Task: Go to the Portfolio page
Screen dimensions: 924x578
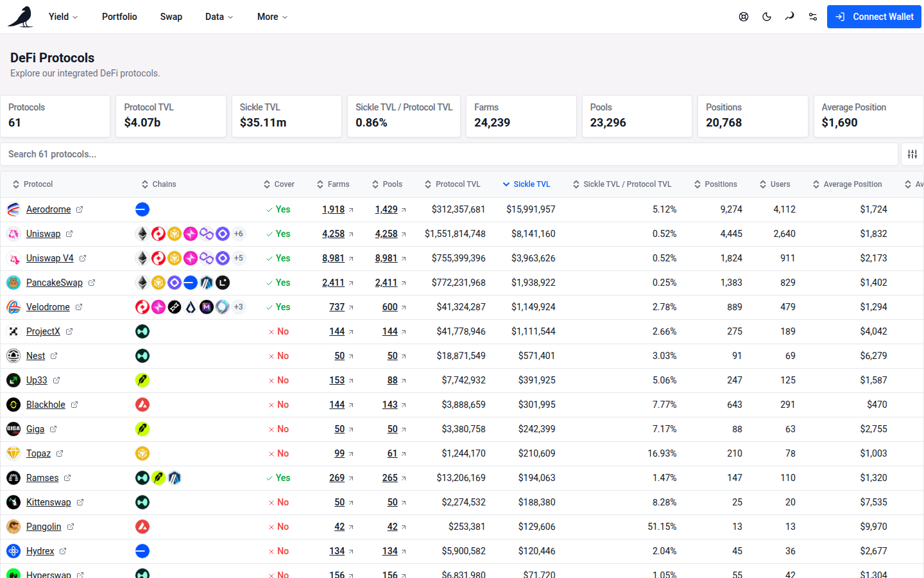Action: tap(119, 17)
